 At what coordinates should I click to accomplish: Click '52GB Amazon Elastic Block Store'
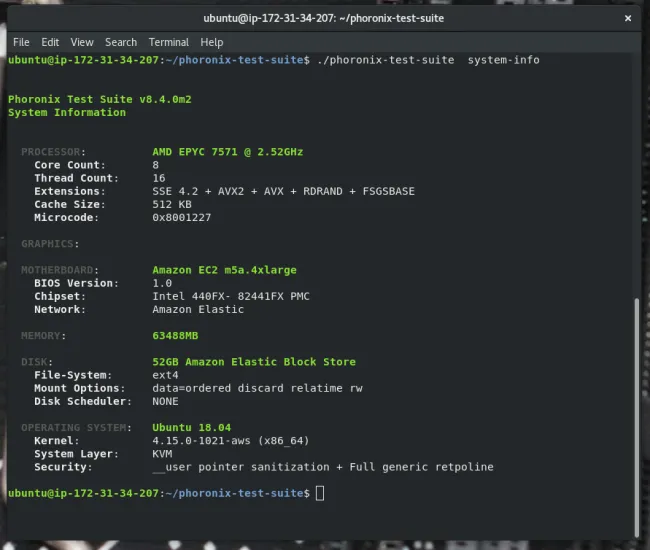pyautogui.click(x=254, y=362)
